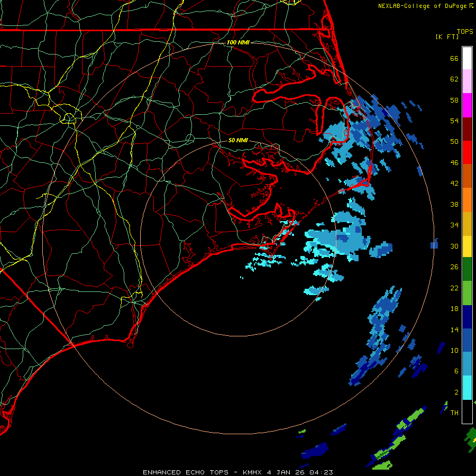Click the NEXLAB-College of DuPage credit text
The height and width of the screenshot is (476, 476).
tap(422, 6)
